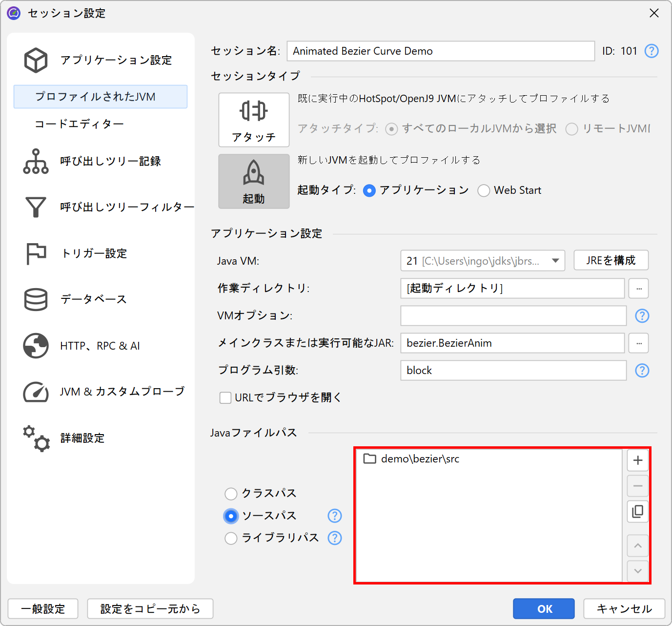672x626 pixels.
Task: Select the 起動 launch session type button
Action: [x=254, y=182]
